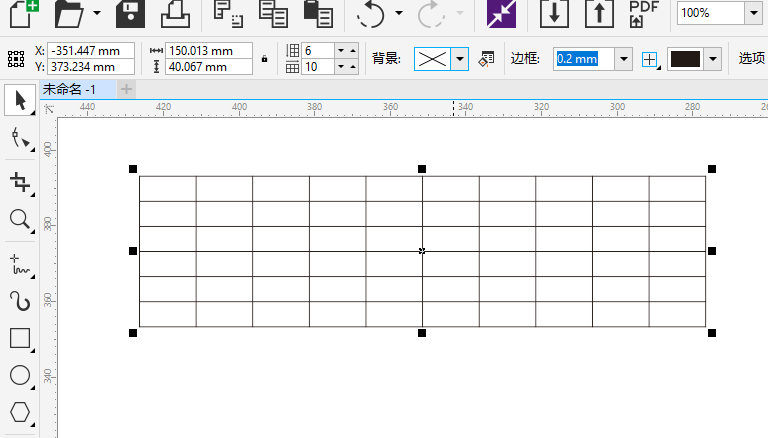Copy the selected object

273,14
